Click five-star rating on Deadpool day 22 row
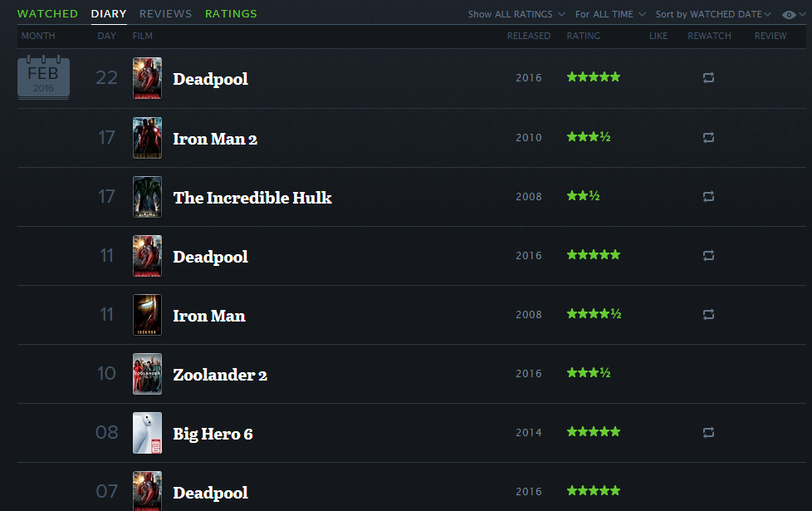 (594, 77)
